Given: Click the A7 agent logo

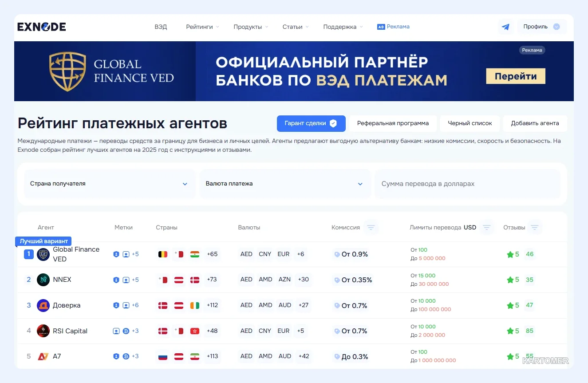Looking at the screenshot, I should (43, 356).
